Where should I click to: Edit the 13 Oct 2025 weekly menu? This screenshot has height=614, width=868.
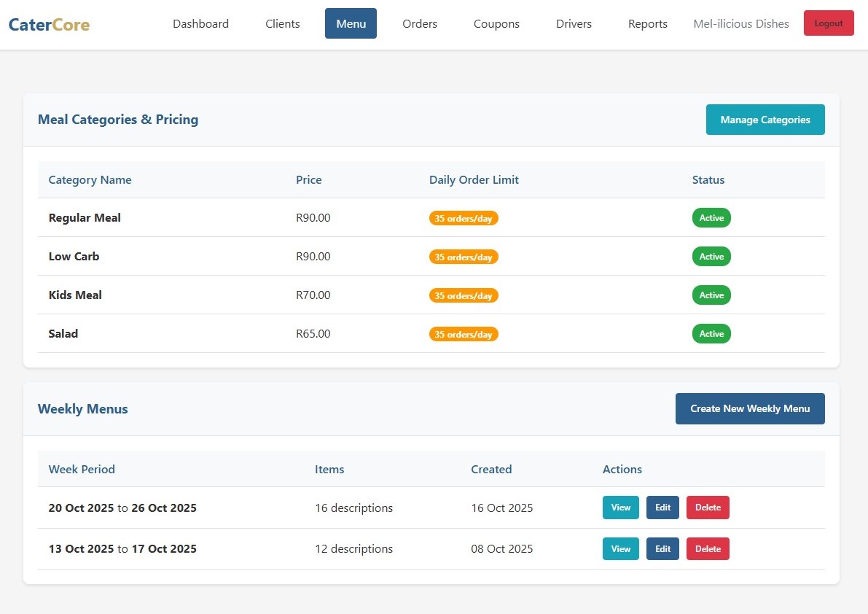[662, 549]
